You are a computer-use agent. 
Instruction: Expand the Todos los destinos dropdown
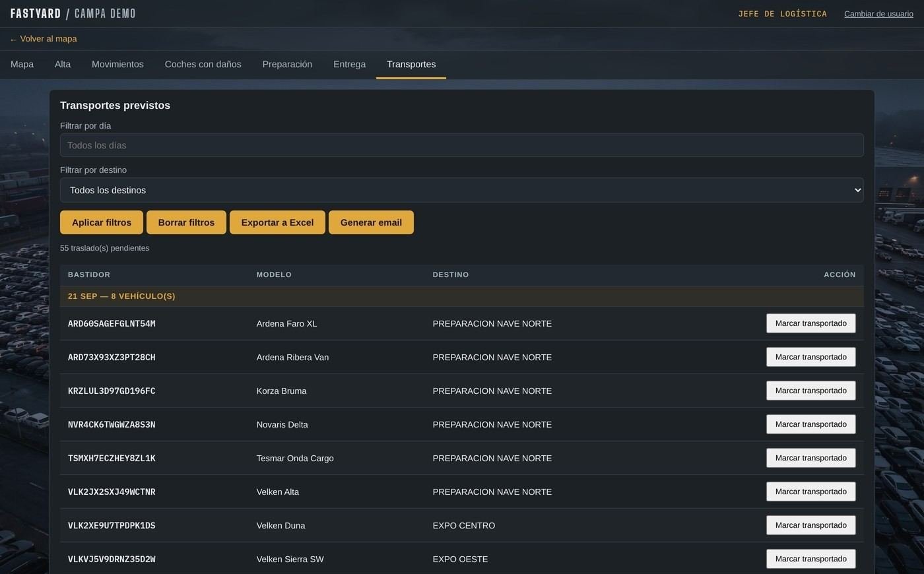pyautogui.click(x=462, y=190)
